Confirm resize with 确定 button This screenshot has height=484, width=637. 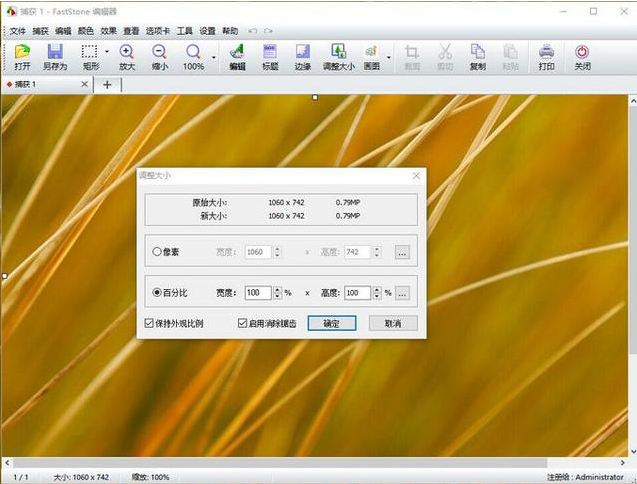coord(332,323)
